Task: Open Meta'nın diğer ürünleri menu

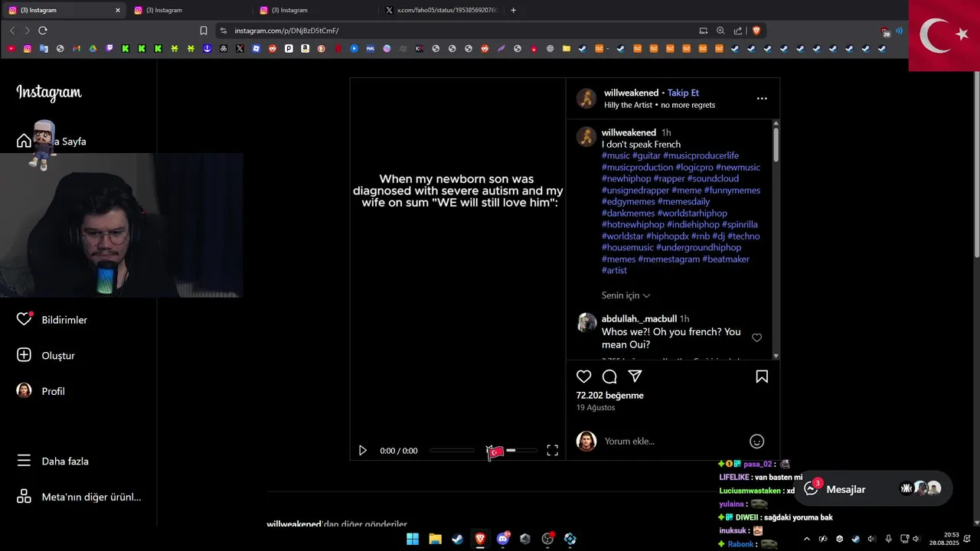Action: (x=80, y=497)
